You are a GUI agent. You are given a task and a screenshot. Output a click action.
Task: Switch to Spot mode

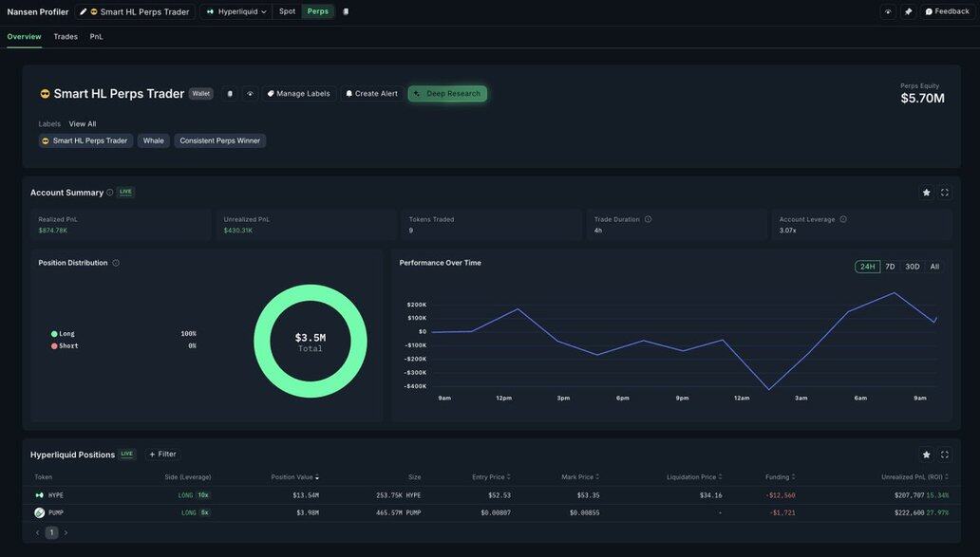pyautogui.click(x=287, y=12)
